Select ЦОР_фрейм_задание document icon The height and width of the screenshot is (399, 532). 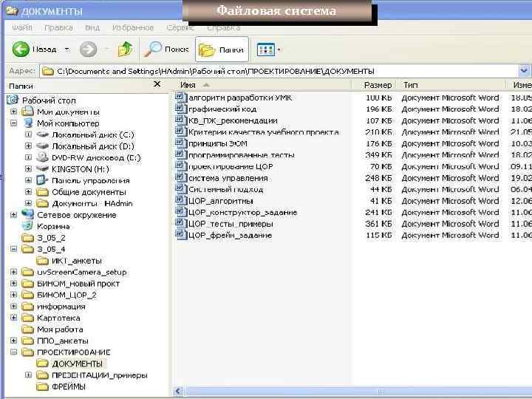pos(181,235)
